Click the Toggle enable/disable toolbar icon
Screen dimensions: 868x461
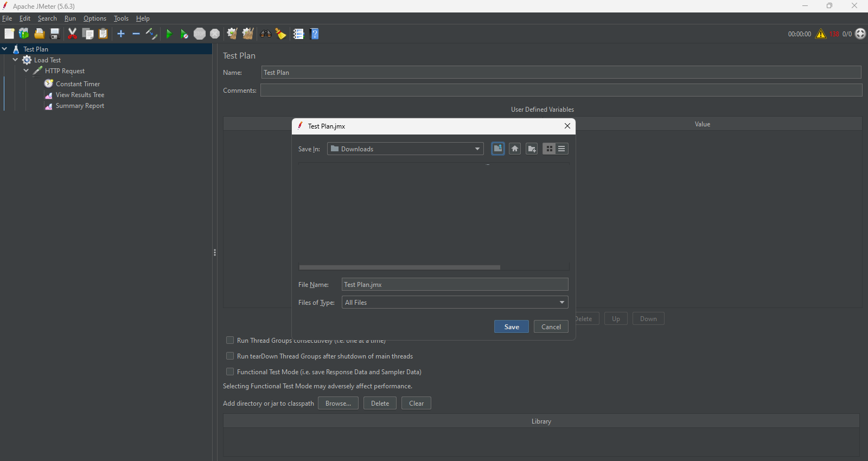click(x=151, y=34)
